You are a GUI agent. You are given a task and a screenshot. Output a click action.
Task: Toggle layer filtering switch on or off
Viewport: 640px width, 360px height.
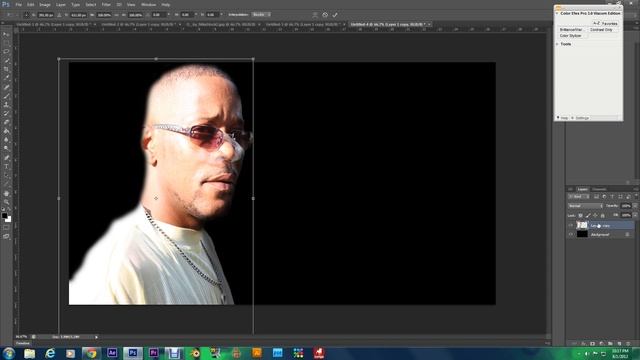[x=636, y=196]
